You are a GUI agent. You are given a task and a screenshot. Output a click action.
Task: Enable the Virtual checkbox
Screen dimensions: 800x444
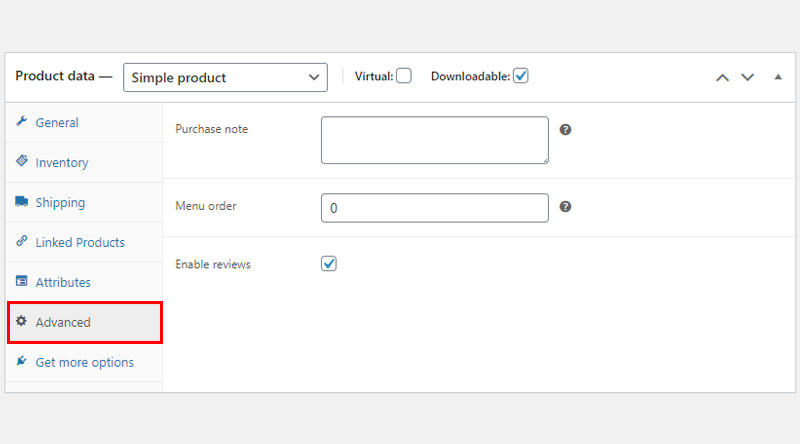[x=404, y=76]
